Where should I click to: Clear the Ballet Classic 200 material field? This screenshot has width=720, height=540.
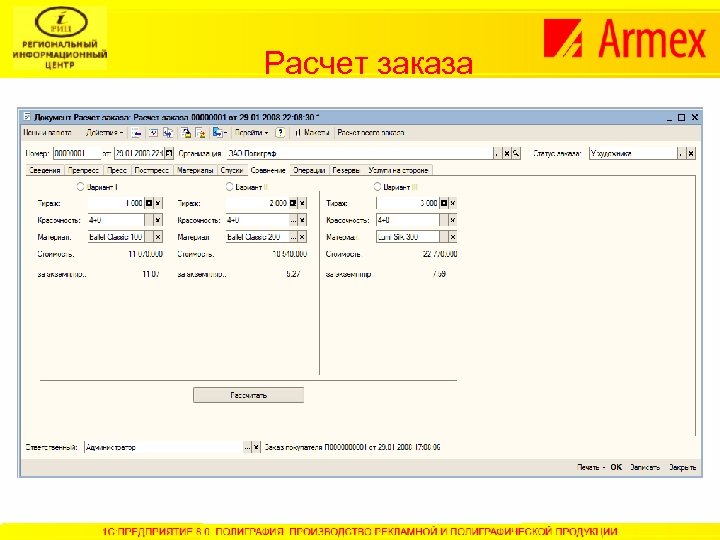302,237
